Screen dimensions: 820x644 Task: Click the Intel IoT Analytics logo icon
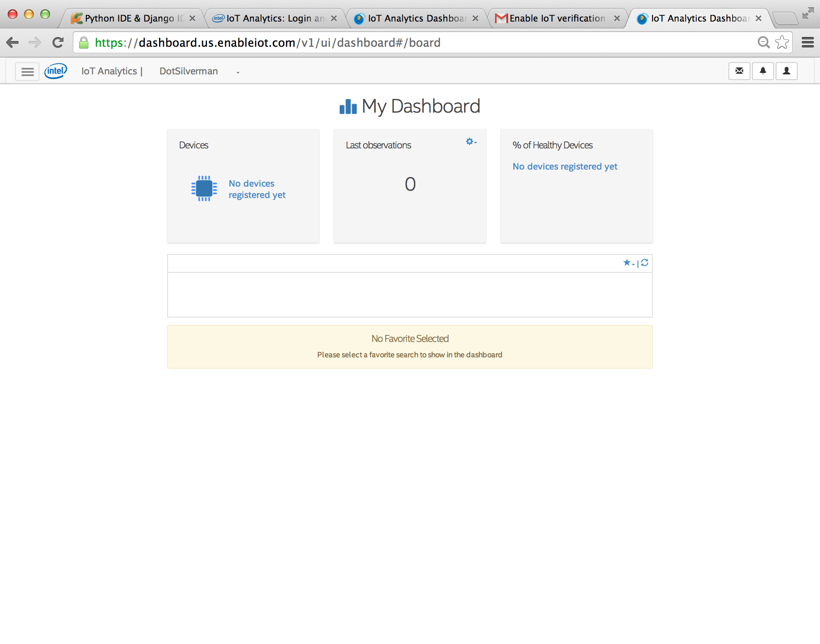[56, 70]
